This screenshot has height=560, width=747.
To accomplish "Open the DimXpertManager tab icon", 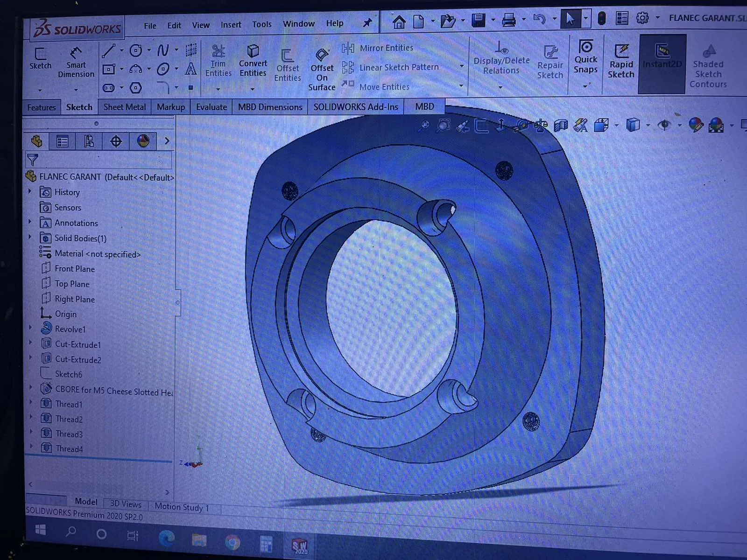I will 116,141.
